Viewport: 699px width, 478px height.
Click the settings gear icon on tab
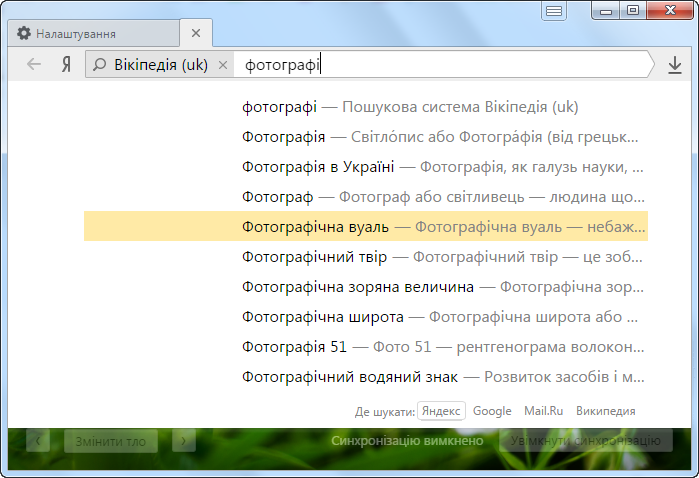(24, 33)
